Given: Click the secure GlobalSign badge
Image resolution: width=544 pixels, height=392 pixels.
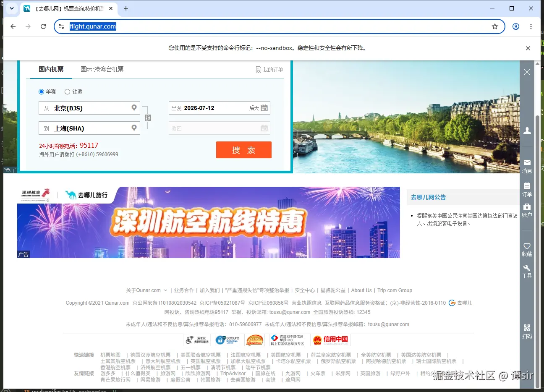Looking at the screenshot, I should (x=227, y=340).
